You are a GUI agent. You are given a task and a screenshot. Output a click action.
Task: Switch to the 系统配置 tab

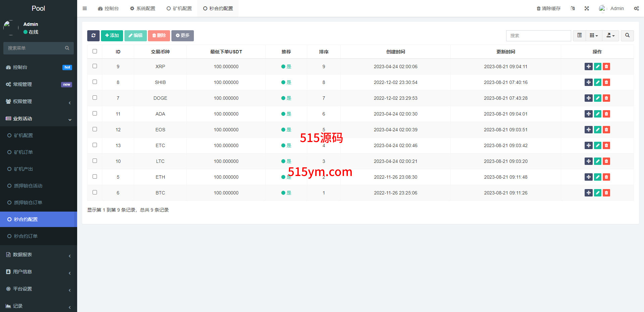click(143, 8)
